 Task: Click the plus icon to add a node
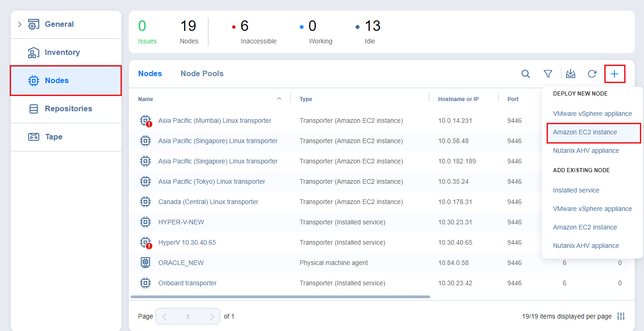click(615, 73)
